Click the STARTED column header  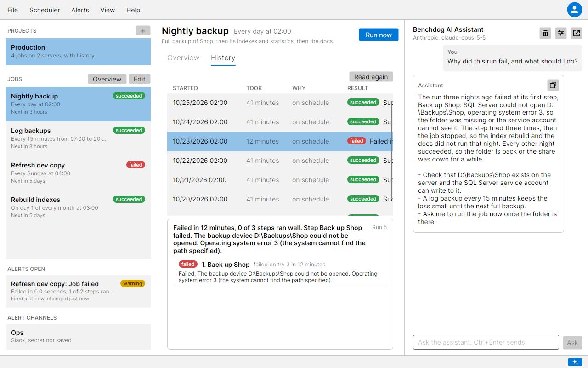[185, 88]
